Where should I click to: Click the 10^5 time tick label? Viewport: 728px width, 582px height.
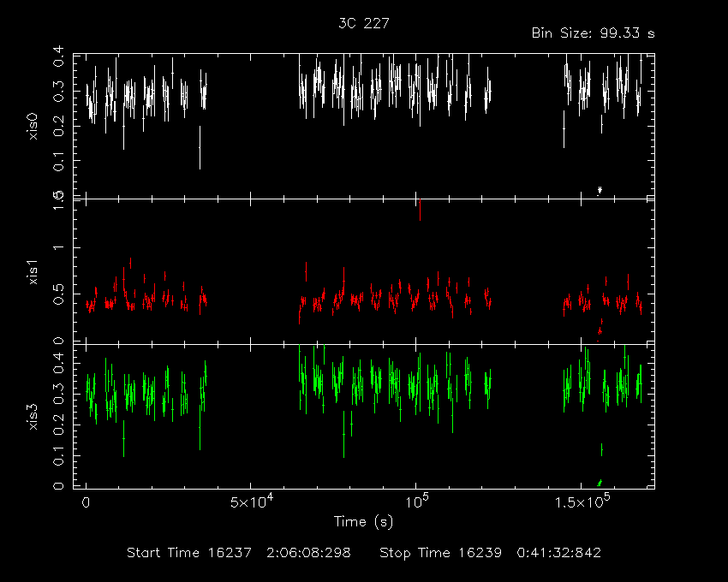click(x=417, y=502)
